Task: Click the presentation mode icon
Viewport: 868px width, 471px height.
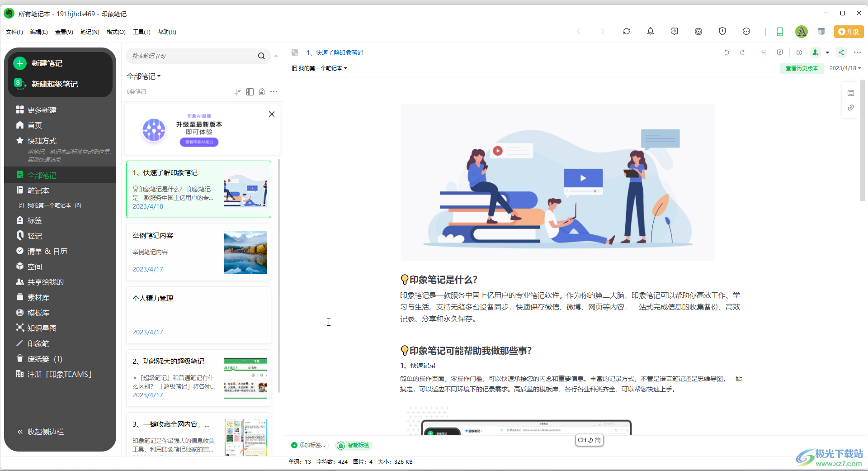Action: 780,52
